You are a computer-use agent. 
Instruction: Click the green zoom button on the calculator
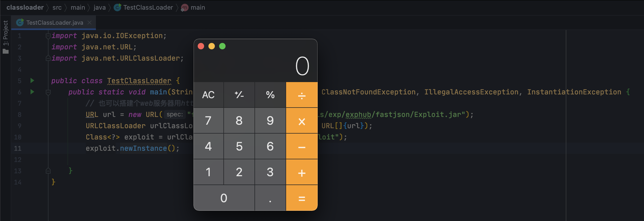(222, 46)
